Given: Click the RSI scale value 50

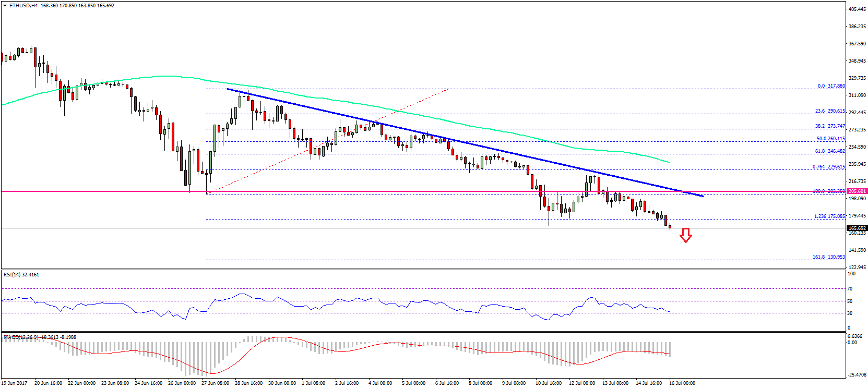Looking at the screenshot, I should pos(850,301).
